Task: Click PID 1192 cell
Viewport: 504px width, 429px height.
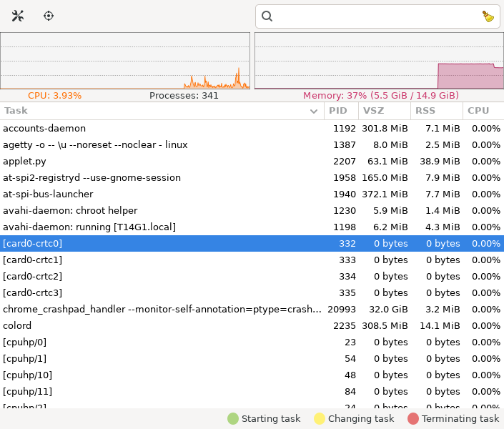Action: [345, 128]
